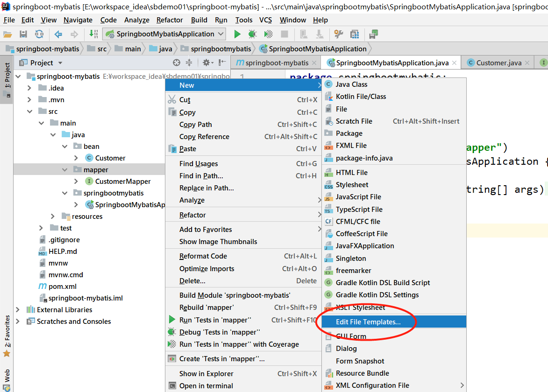Select pom.xml in the project tree

pos(62,287)
